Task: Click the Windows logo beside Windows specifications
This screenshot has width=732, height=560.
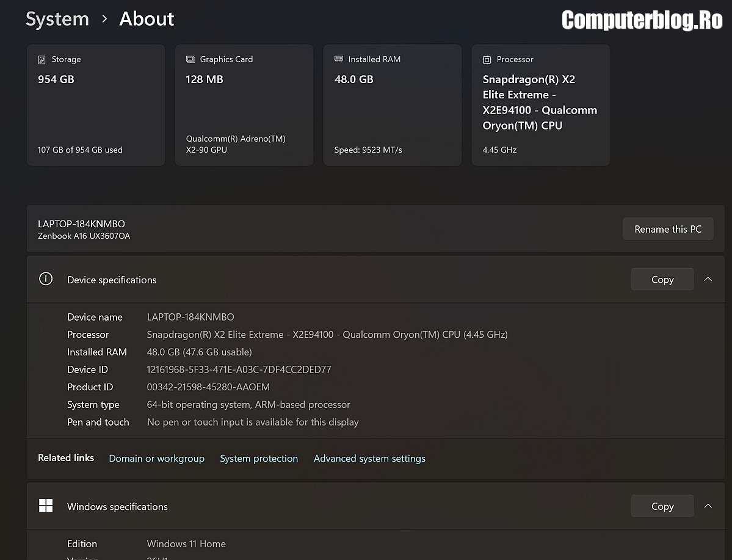Action: [46, 506]
